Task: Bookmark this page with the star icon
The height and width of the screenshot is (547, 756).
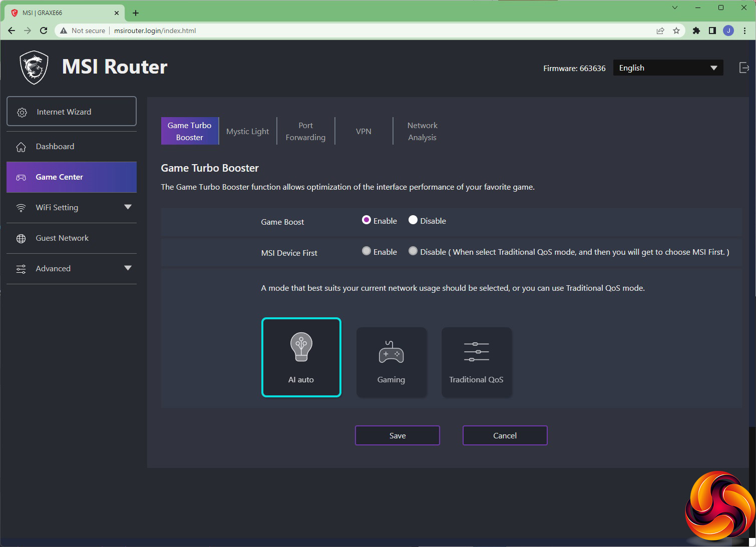Action: [676, 31]
